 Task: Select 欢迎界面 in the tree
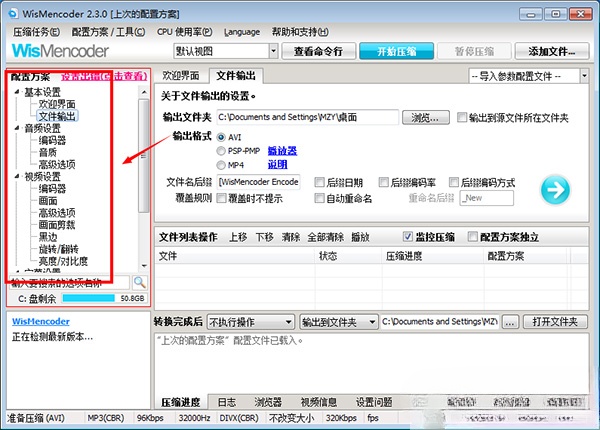pos(57,104)
